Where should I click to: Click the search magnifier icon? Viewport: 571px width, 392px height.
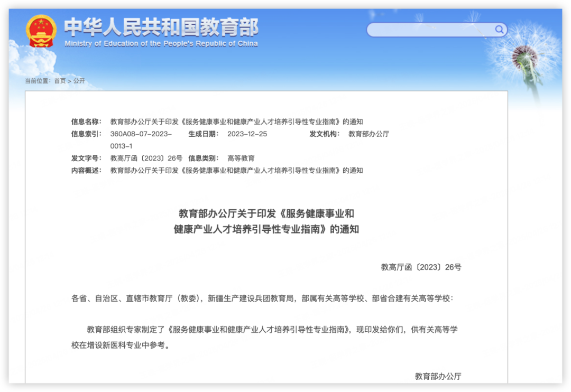pos(499,30)
